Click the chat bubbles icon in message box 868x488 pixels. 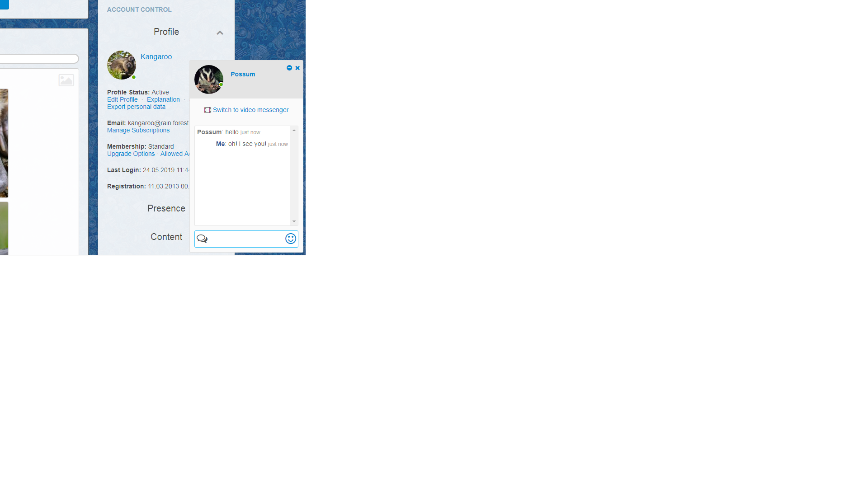pyautogui.click(x=202, y=239)
